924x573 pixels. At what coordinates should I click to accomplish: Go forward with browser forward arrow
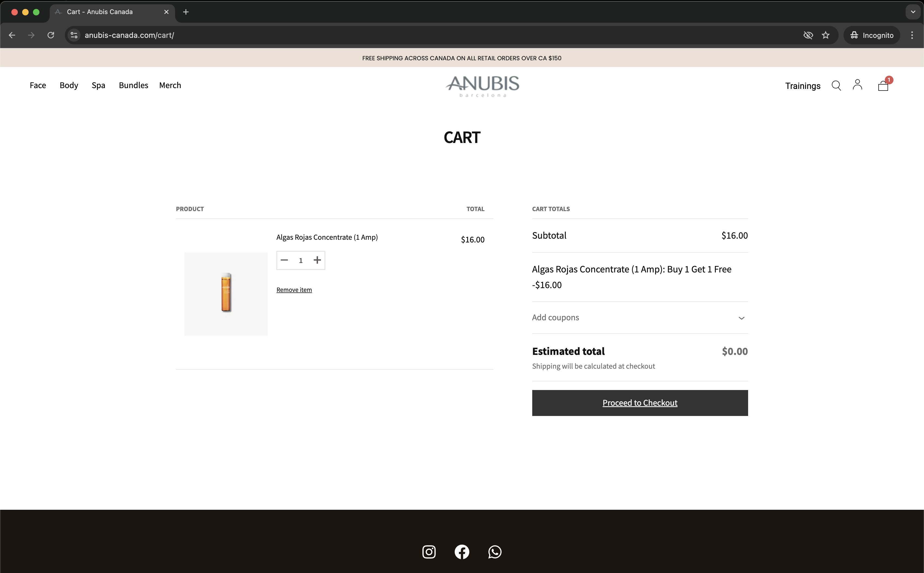tap(31, 35)
